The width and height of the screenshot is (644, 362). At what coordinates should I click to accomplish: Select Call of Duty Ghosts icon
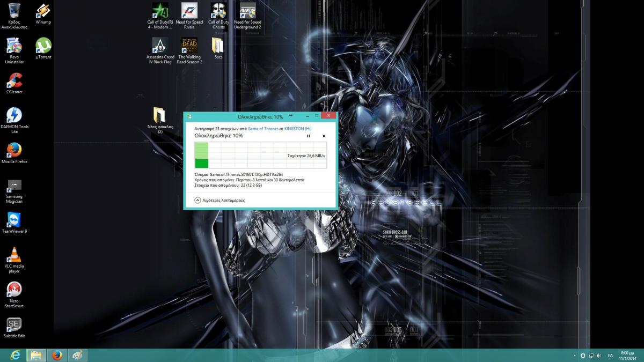(x=218, y=16)
